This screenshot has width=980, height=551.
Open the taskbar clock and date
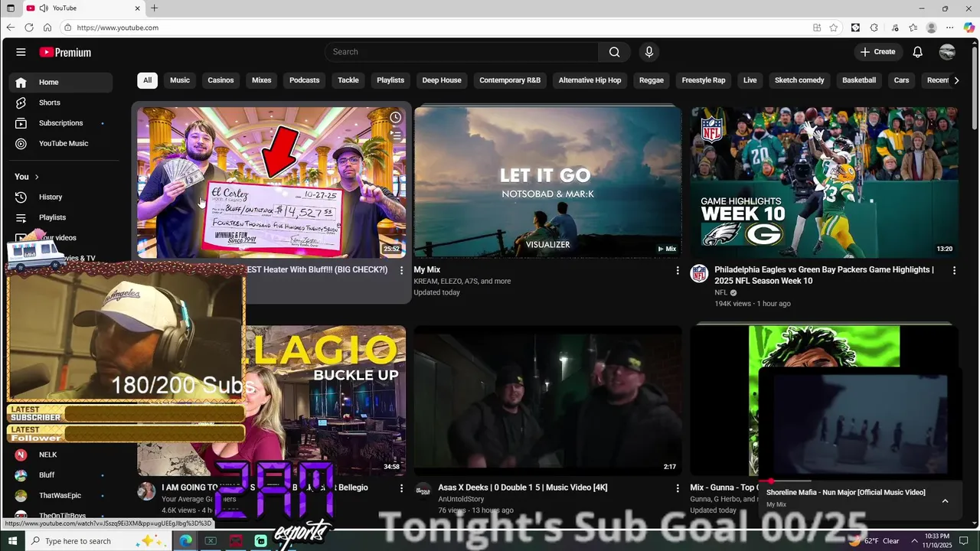(937, 541)
